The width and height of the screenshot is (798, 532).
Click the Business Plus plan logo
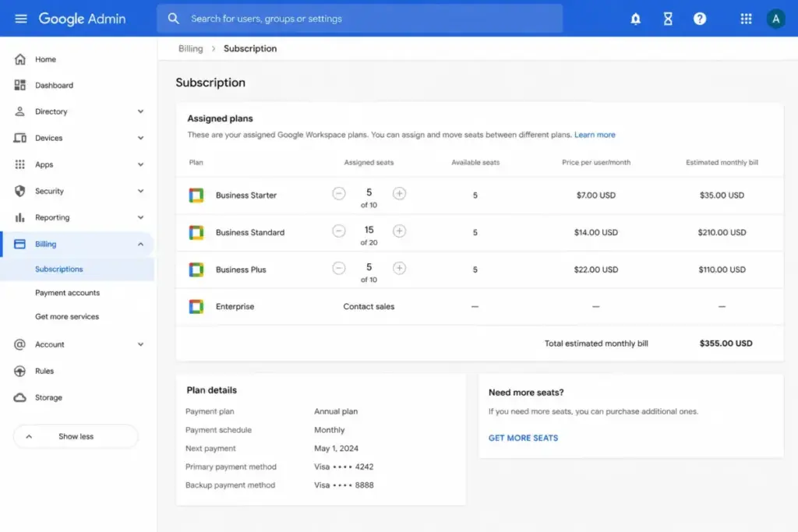tap(196, 270)
